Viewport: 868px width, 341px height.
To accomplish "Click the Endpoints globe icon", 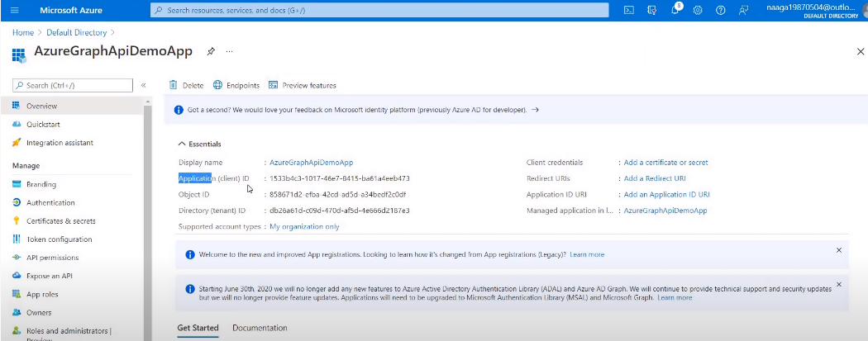I will click(217, 85).
